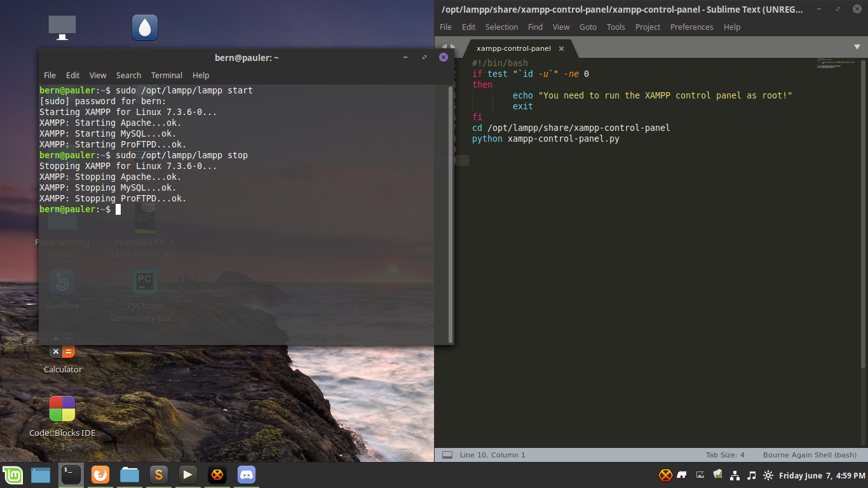Click the terminal title 'bern@pauler: ~'
This screenshot has width=868, height=488.
pos(247,58)
